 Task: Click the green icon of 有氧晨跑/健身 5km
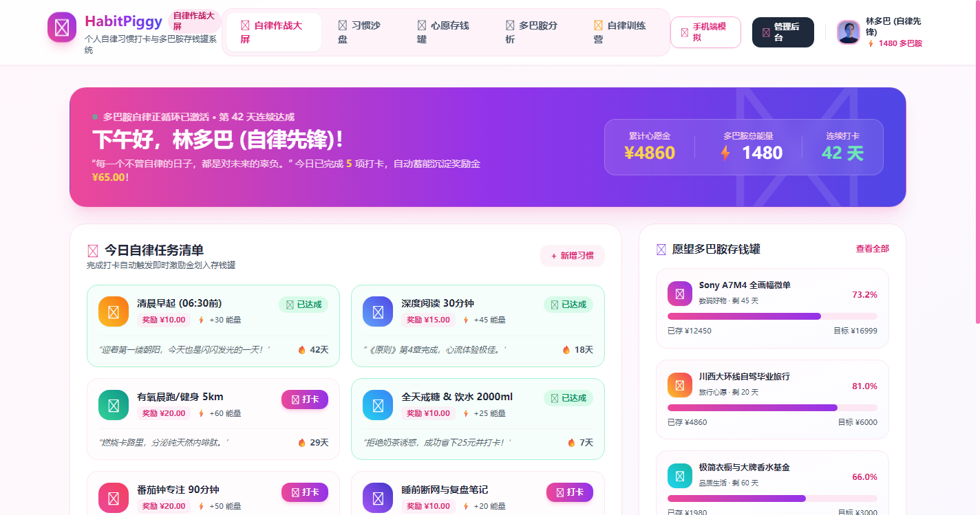[x=114, y=405]
